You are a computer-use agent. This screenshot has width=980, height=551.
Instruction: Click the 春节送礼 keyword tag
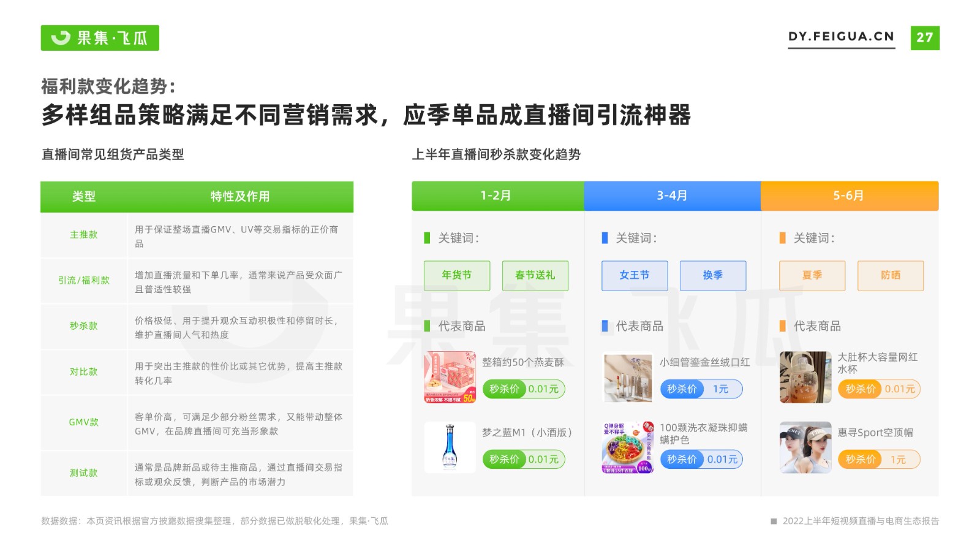pos(535,275)
